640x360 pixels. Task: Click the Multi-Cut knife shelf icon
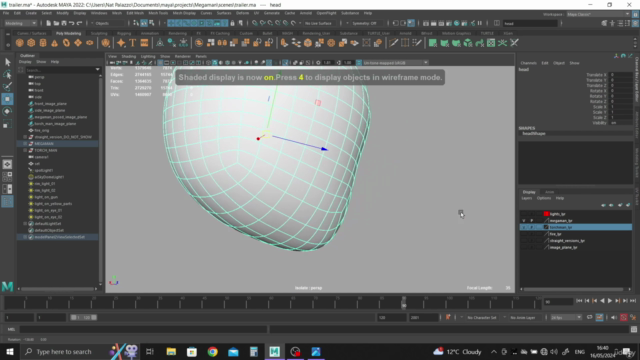pos(393,43)
